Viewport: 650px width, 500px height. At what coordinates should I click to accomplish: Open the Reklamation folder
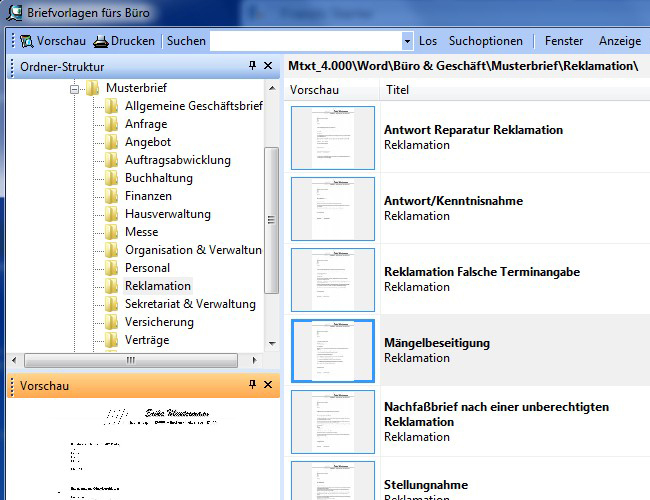pyautogui.click(x=157, y=286)
